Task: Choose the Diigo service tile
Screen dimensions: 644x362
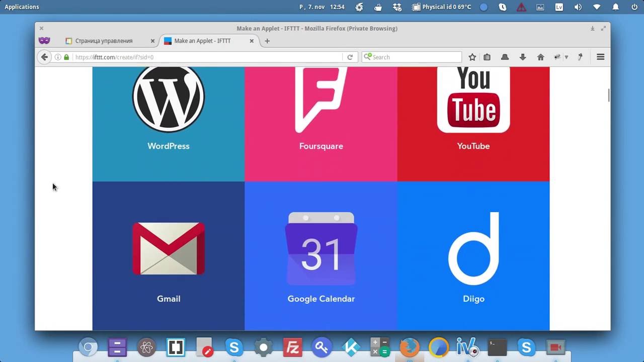Action: 473,256
